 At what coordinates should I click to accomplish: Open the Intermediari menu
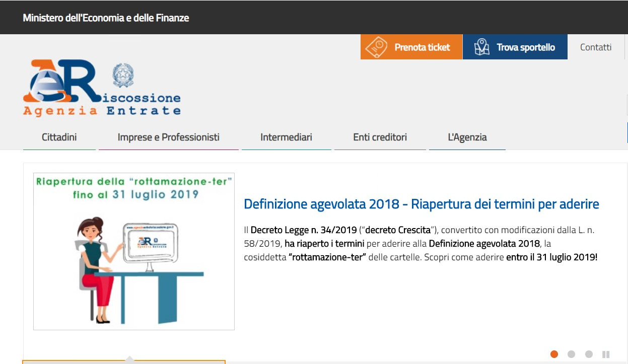point(286,137)
